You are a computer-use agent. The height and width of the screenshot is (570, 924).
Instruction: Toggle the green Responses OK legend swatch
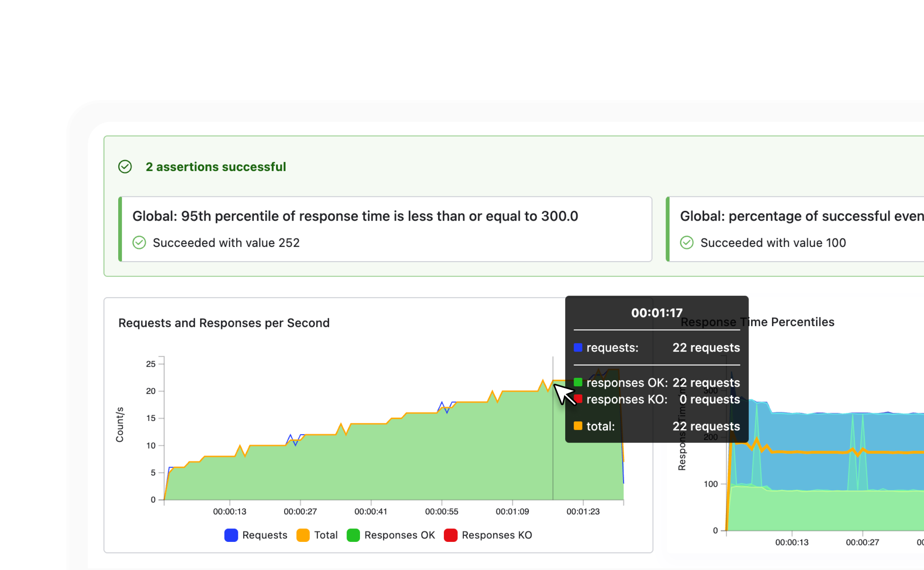click(353, 535)
